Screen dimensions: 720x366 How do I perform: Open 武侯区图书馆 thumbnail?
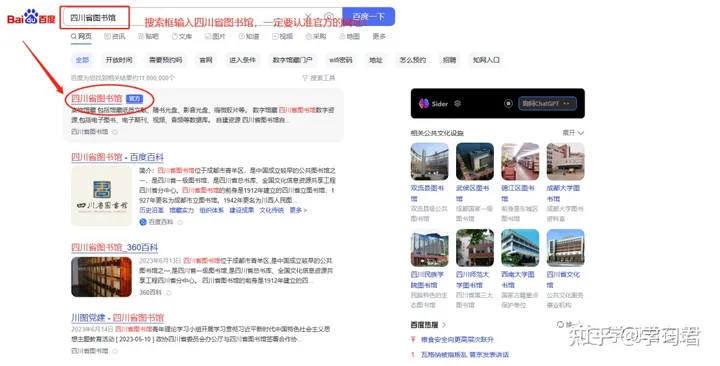(x=475, y=161)
